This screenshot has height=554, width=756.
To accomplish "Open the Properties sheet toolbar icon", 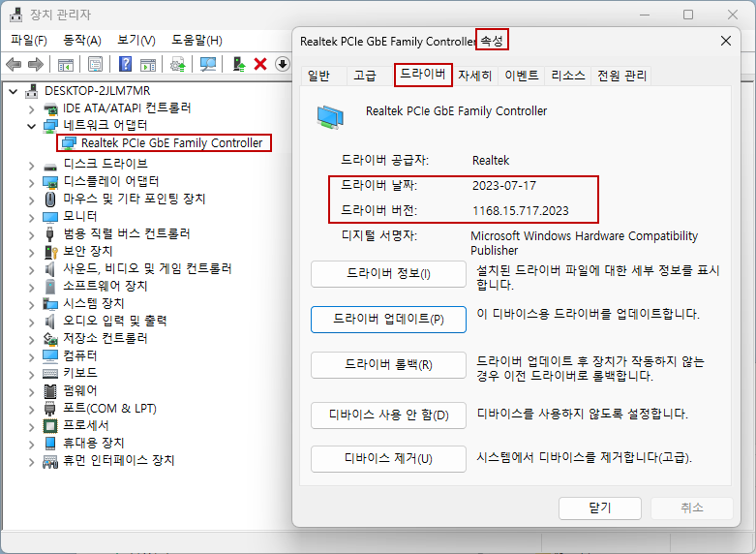I will tap(96, 64).
